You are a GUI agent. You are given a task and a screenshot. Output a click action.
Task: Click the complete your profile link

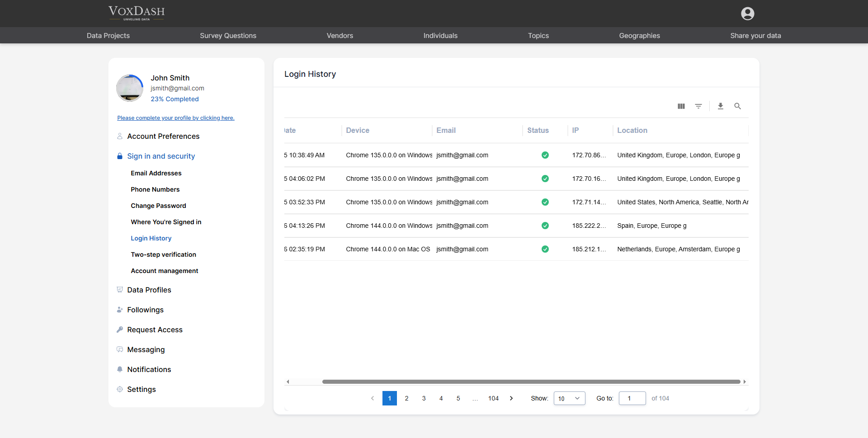tap(176, 118)
